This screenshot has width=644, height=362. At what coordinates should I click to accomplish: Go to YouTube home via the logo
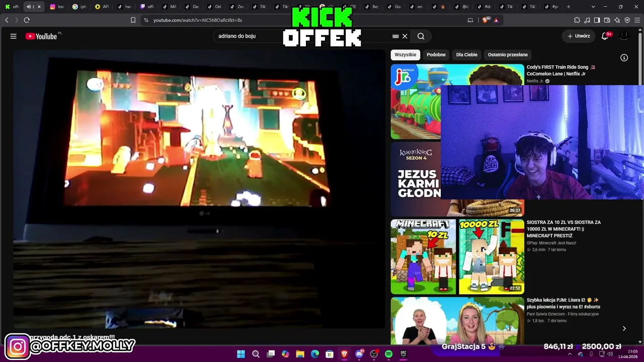(x=41, y=36)
